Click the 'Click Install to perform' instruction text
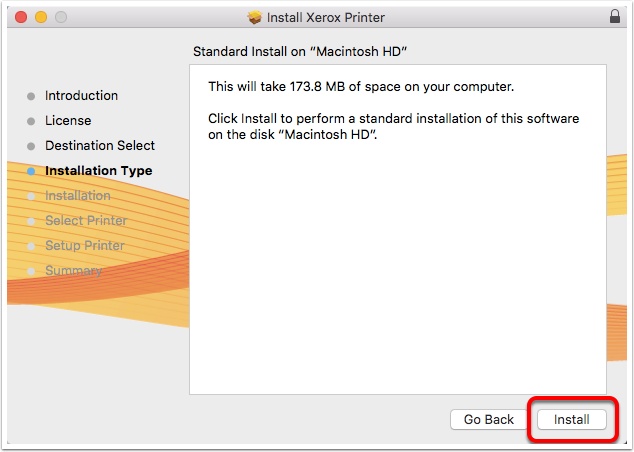Image resolution: width=634 pixels, height=452 pixels. click(x=393, y=126)
